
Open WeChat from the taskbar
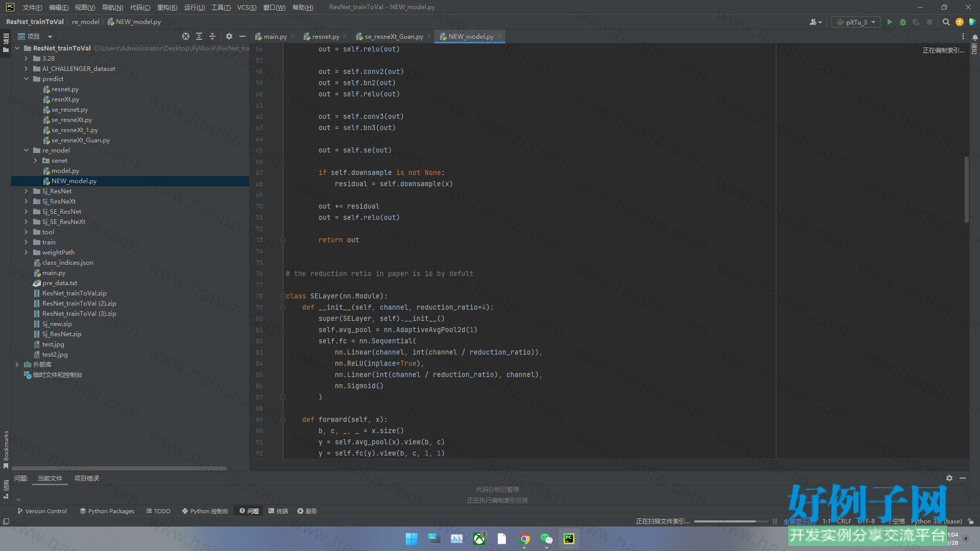pos(547,539)
